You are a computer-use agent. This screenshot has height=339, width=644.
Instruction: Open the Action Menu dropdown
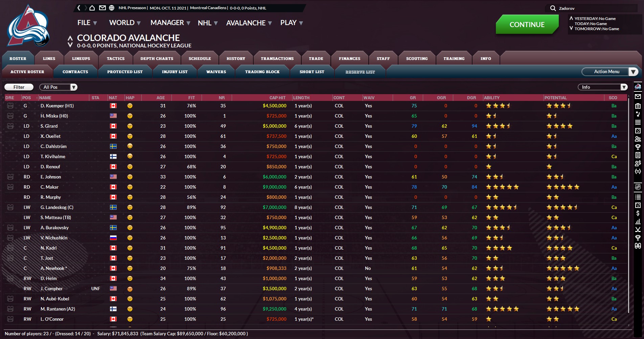point(610,72)
